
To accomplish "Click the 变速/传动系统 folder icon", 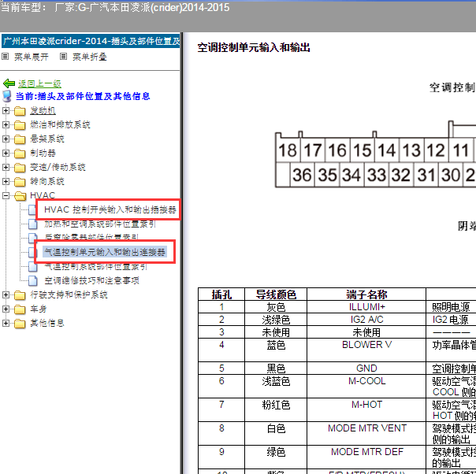I will 20,168.
